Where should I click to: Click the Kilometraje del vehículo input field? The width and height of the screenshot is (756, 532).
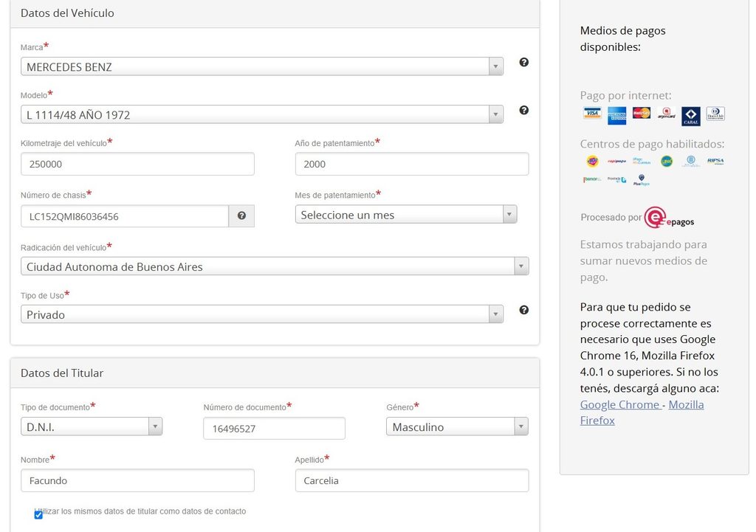click(x=137, y=164)
